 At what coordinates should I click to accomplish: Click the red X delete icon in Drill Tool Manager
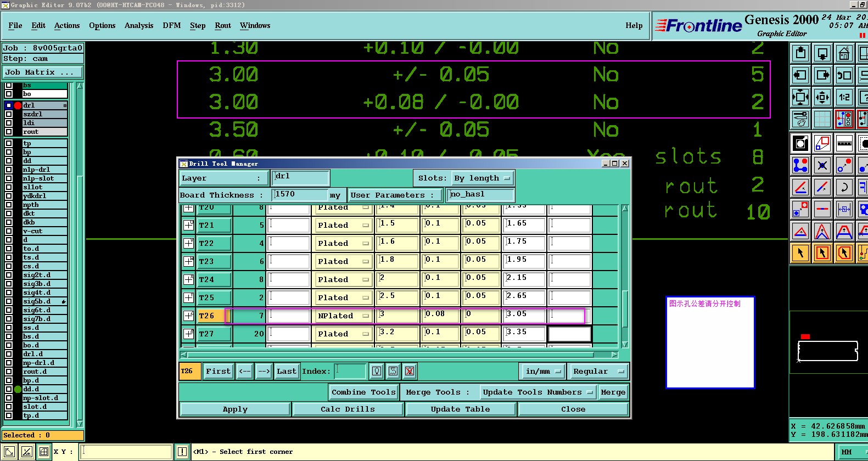(410, 372)
